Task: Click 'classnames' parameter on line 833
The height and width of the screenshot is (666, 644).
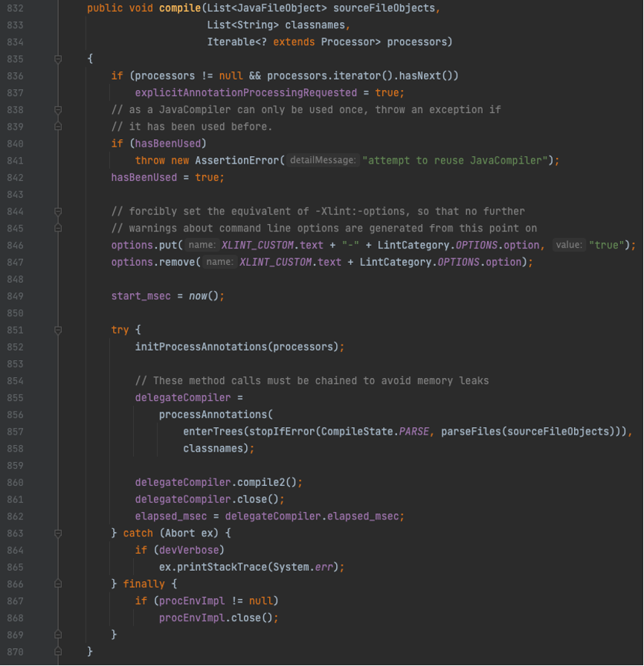Action: 315,25
